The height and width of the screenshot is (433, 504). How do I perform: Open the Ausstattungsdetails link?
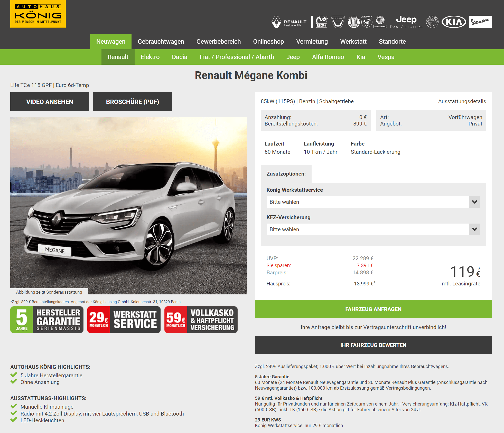462,101
